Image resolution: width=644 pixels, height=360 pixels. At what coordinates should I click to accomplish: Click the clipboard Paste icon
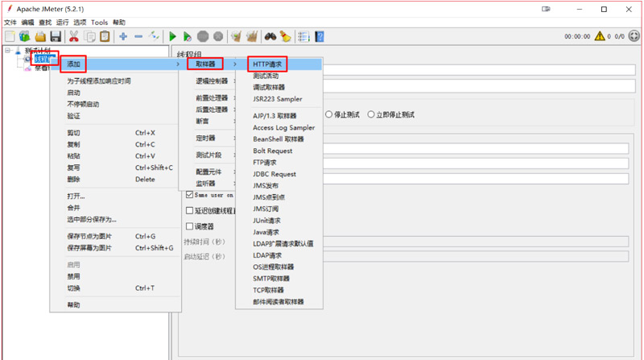105,36
